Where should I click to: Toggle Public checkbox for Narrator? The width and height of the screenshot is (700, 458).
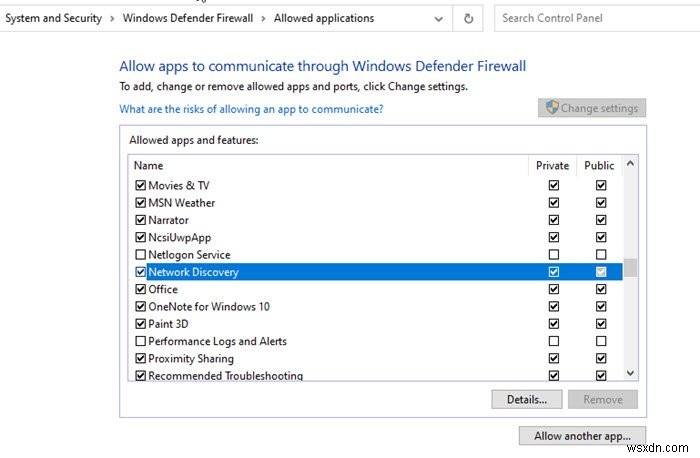601,220
